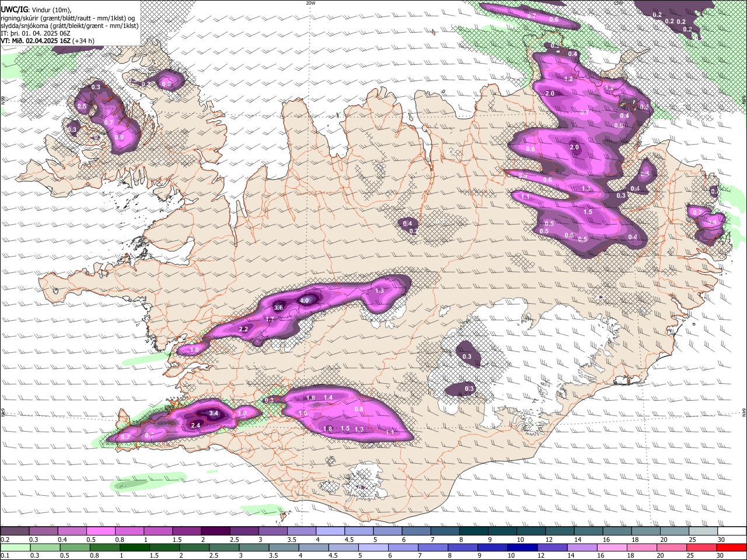747x560 pixels.
Task: Click the dark teal snow swatch labeled 8
Action: (x=473, y=531)
